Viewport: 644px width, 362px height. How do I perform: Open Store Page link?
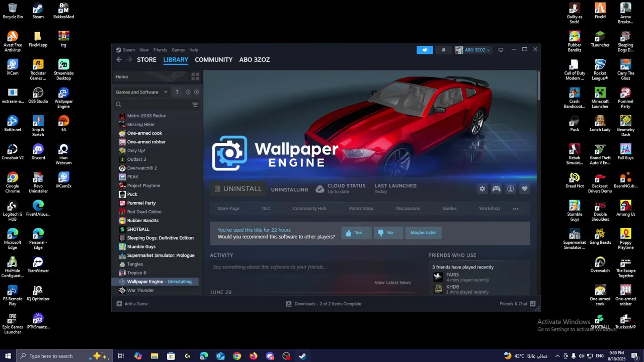[x=228, y=209]
